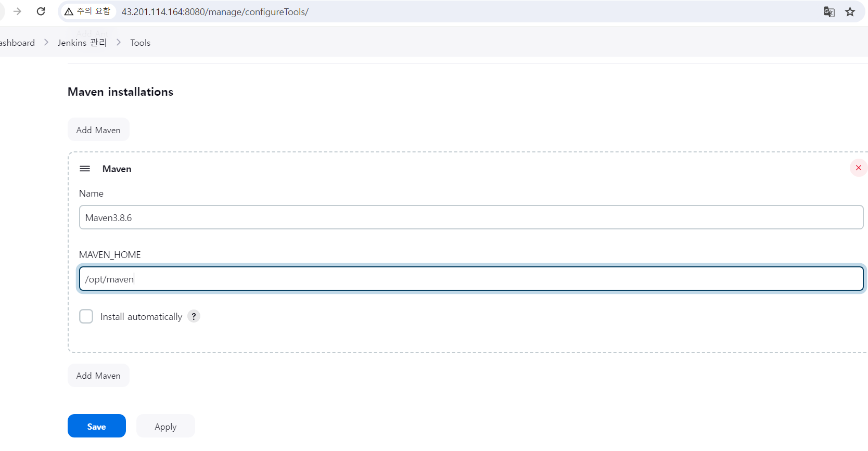Click the browser reload icon
The height and width of the screenshot is (451, 868).
point(41,11)
